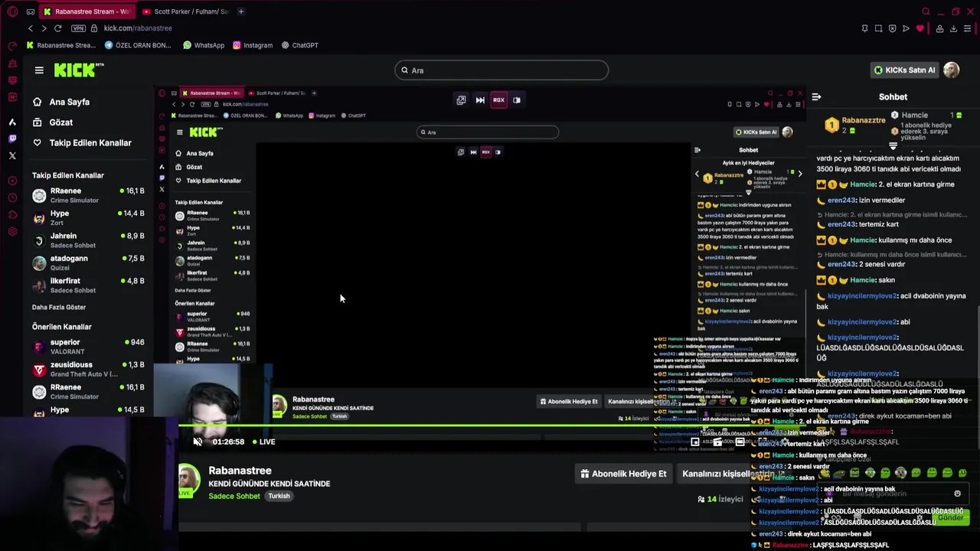Open the downloads icon
The image size is (980, 551).
point(953,28)
